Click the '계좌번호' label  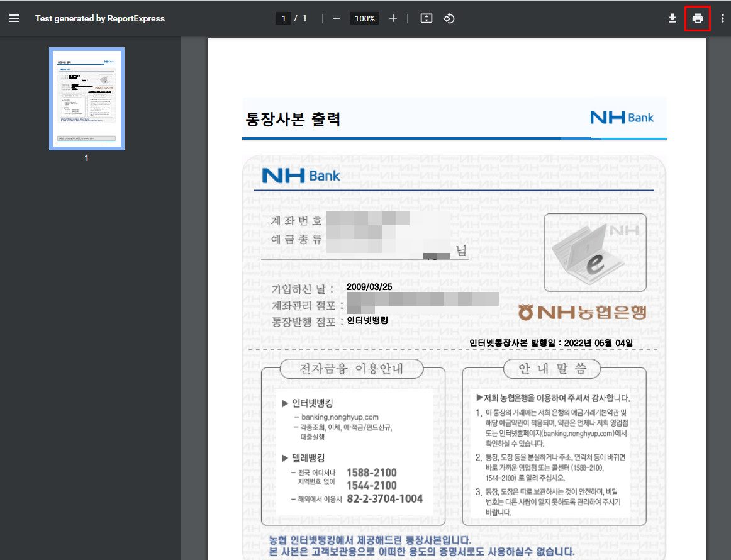point(296,221)
